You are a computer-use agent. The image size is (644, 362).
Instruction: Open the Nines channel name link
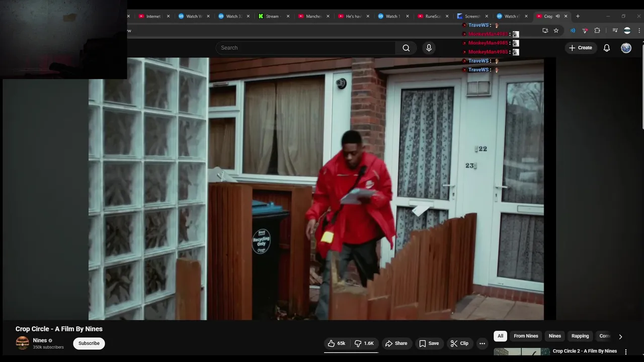[40, 340]
